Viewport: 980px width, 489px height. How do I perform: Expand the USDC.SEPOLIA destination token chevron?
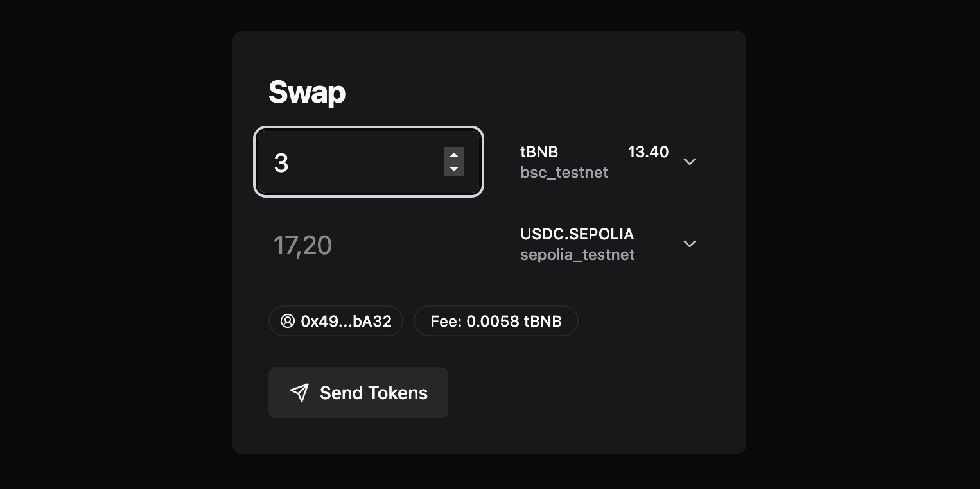coord(690,244)
